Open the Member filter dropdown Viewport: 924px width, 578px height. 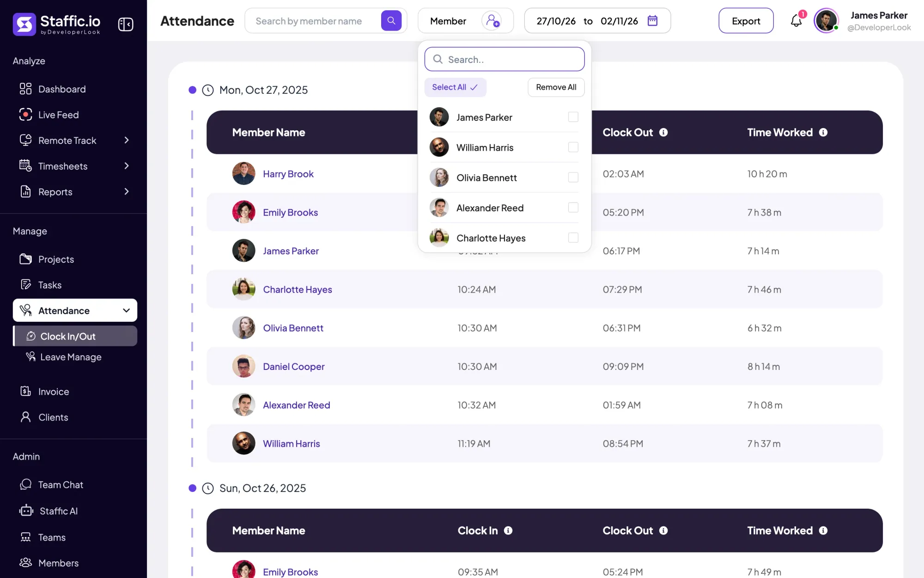(x=465, y=21)
